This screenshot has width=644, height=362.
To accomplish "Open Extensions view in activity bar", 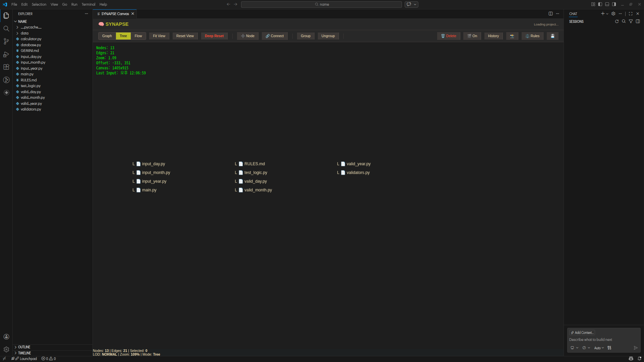I will click(6, 67).
